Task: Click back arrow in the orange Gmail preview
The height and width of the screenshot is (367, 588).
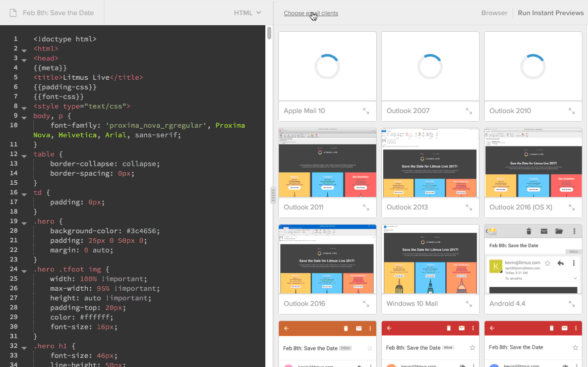Action: coord(286,328)
